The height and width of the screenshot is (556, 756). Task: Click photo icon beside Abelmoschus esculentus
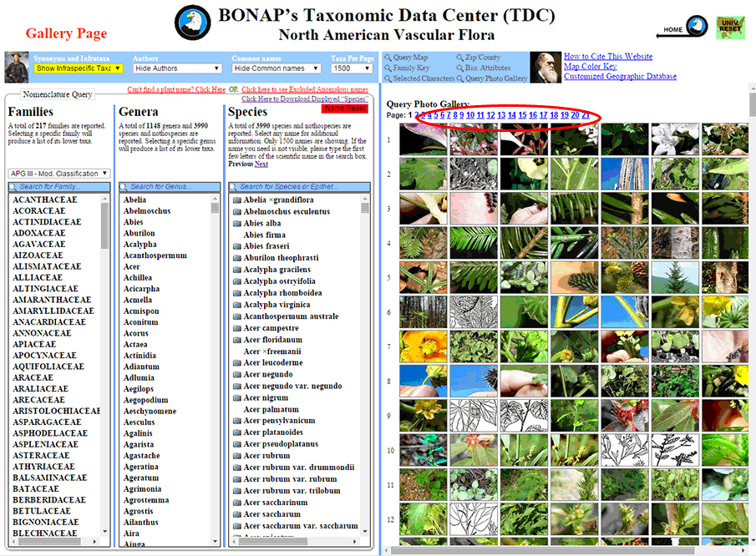point(237,212)
